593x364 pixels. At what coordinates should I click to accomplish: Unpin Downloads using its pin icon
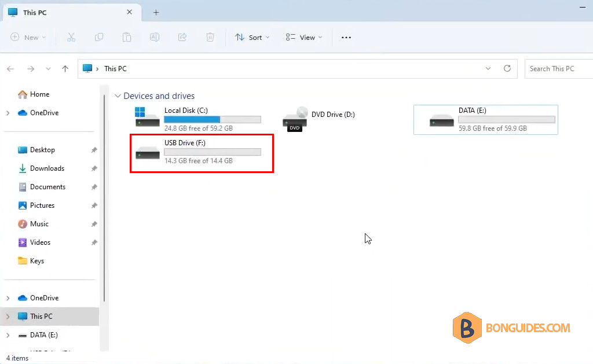(x=94, y=168)
